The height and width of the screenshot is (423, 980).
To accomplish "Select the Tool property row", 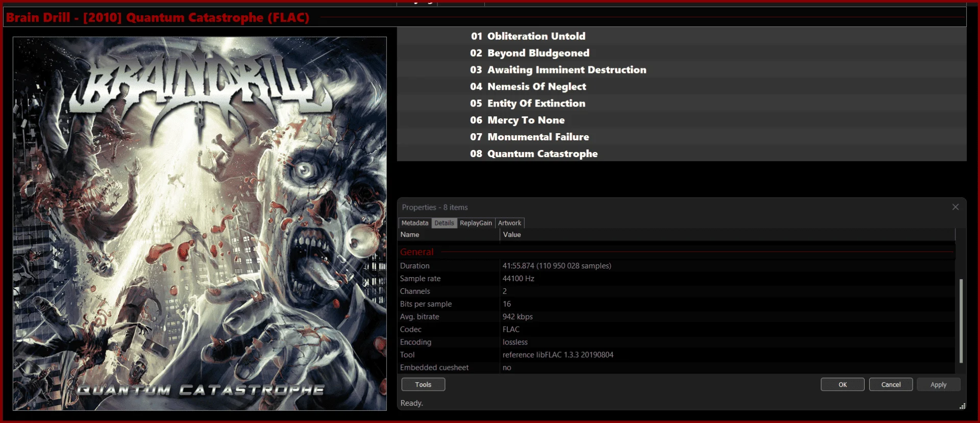I will (676, 355).
